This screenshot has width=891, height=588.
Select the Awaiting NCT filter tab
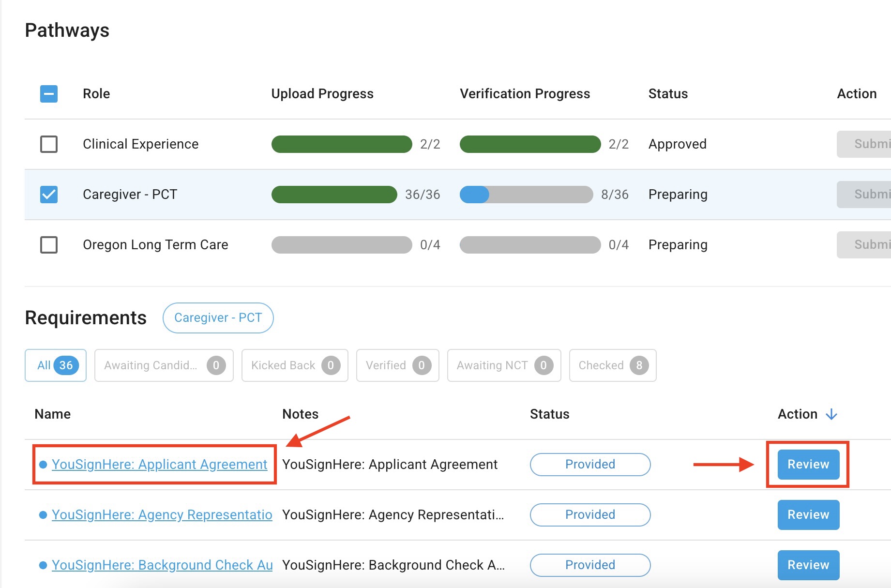pos(504,365)
